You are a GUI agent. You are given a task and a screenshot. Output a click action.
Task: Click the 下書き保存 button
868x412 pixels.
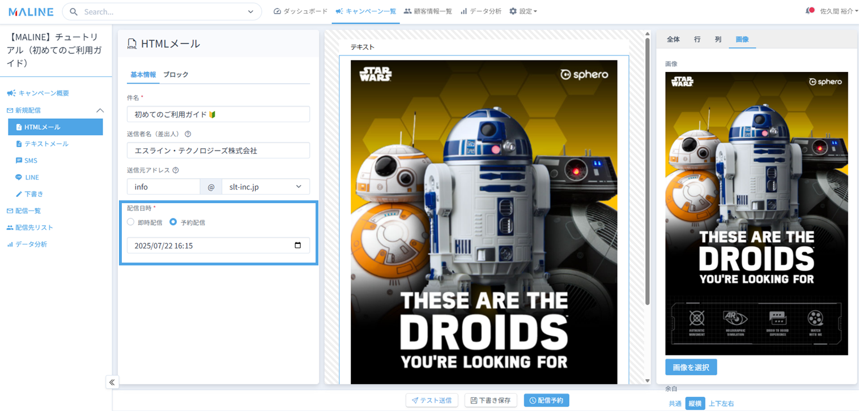click(x=491, y=400)
